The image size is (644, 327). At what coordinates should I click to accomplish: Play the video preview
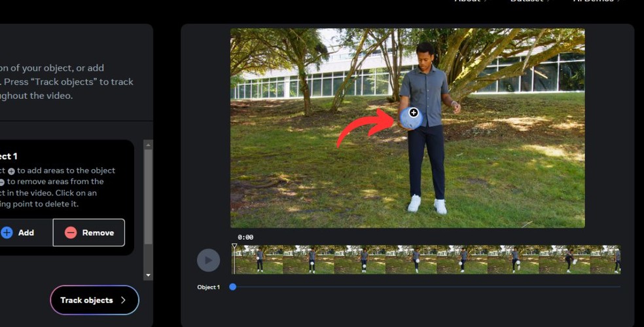point(208,260)
